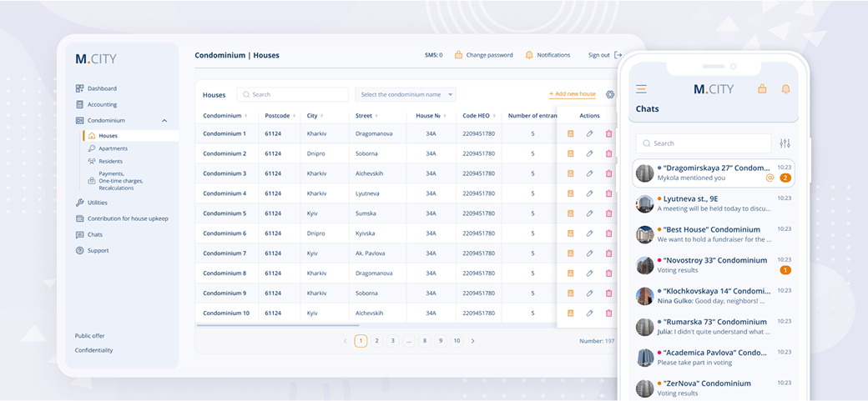This screenshot has width=868, height=401.
Task: Click the Houses search field
Action: click(293, 95)
